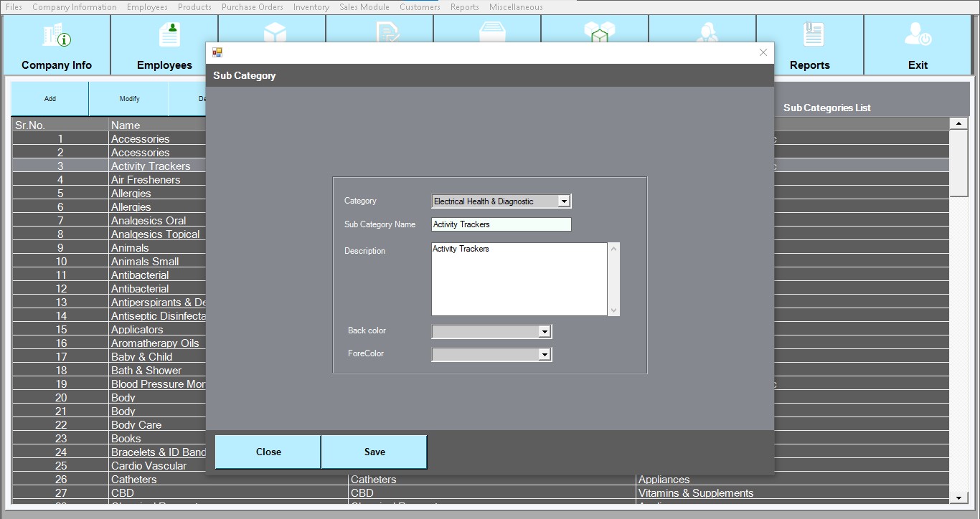980x519 pixels.
Task: Open the ForeColor dropdown
Action: click(x=544, y=354)
